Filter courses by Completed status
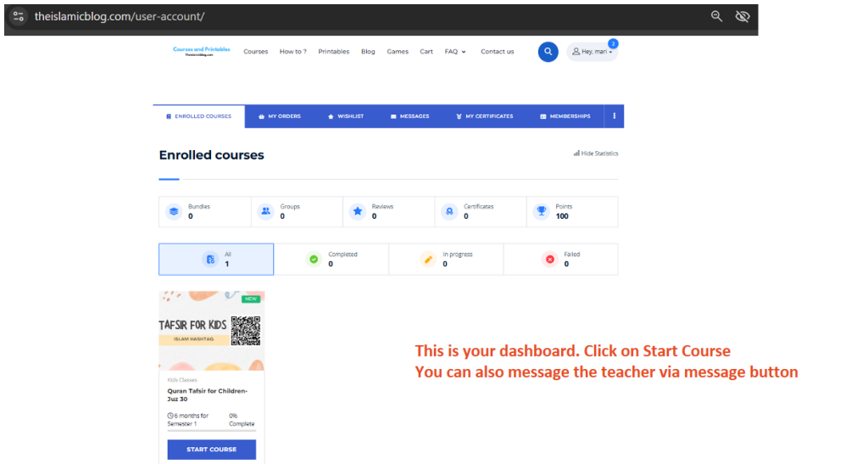Image resolution: width=868 pixels, height=464 pixels. (331, 259)
